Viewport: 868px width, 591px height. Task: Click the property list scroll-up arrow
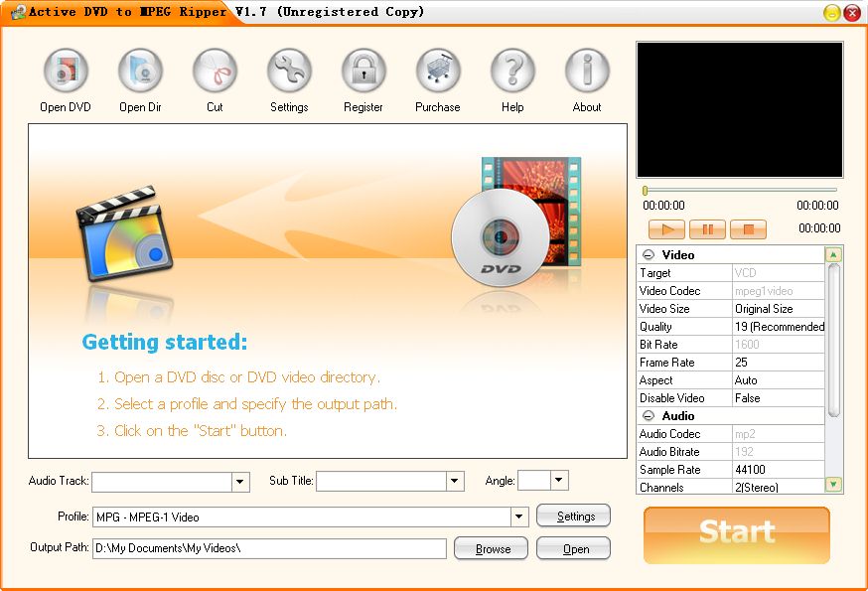833,254
